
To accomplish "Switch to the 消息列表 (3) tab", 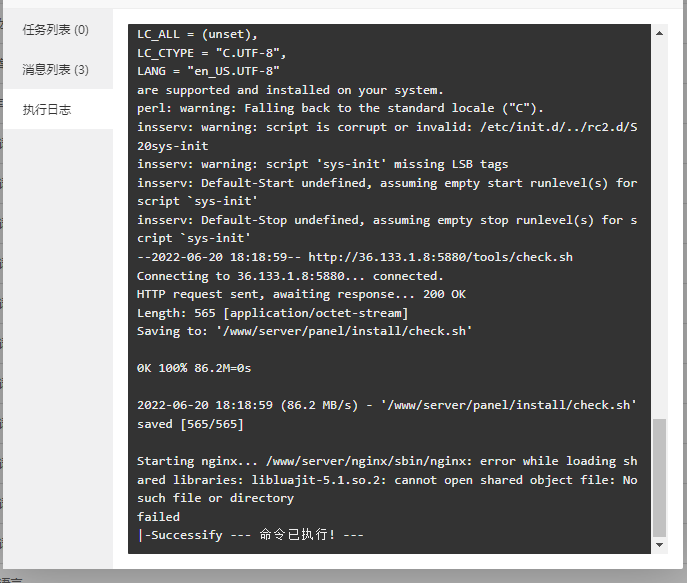I will 56,70.
